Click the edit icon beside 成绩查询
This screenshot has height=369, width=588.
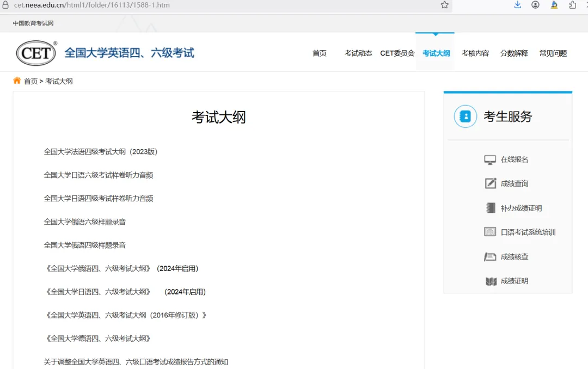pos(491,183)
